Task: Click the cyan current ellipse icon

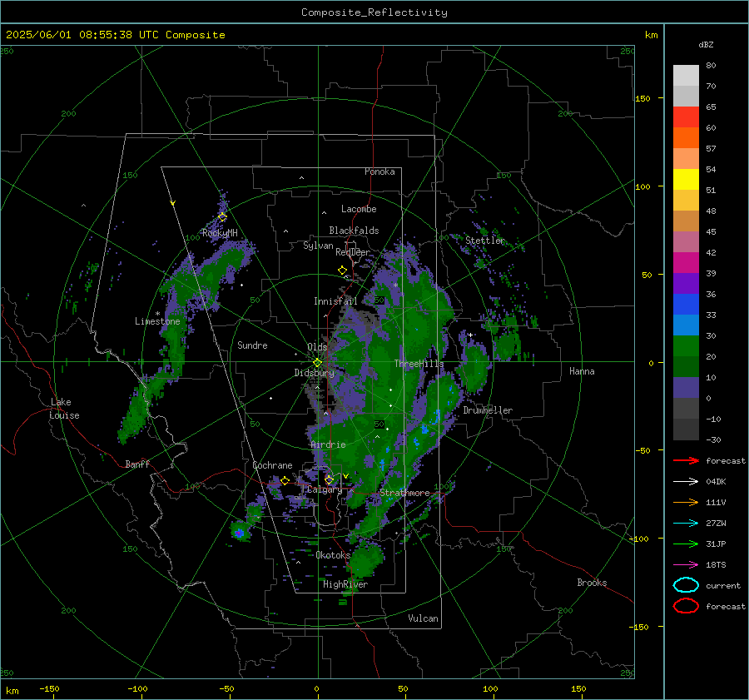Action: coord(686,585)
